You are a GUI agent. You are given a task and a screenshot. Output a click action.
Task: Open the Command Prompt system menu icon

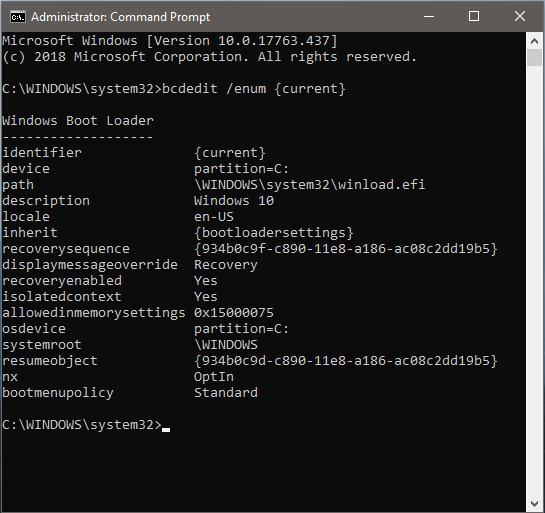(x=17, y=16)
